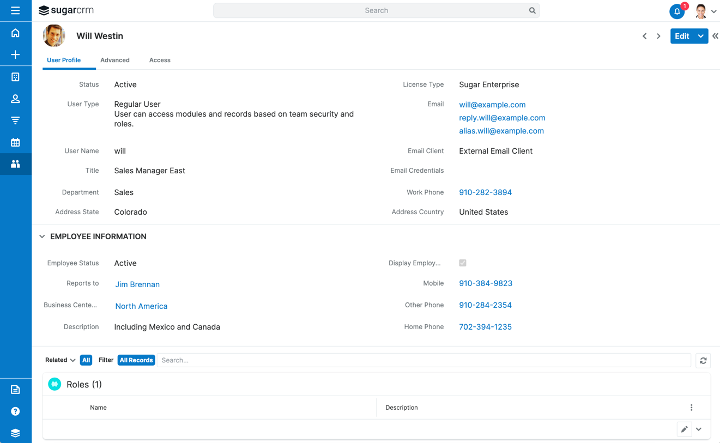This screenshot has height=444, width=720.
Task: Open the Edit button dropdown arrow
Action: coord(702,36)
